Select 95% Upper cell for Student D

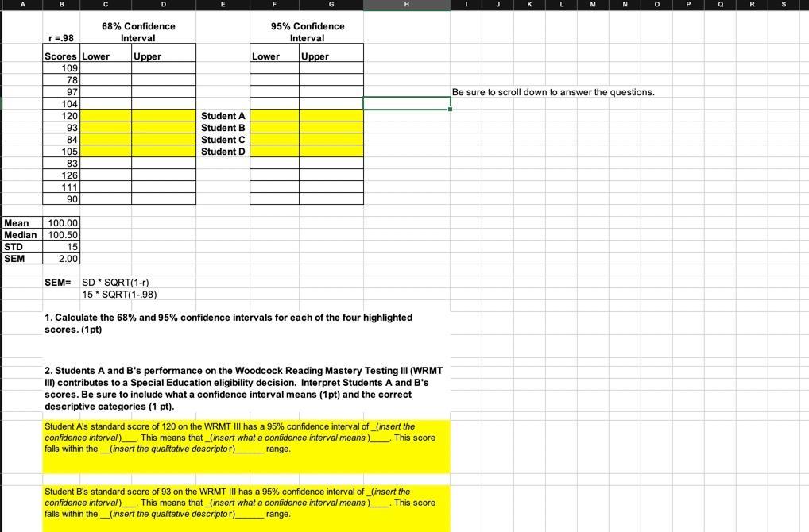point(331,151)
